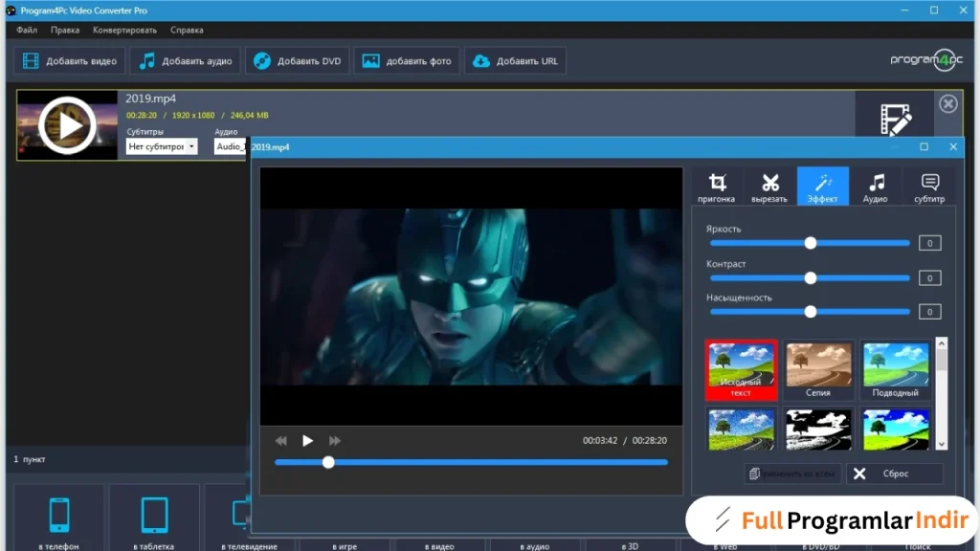Click the 00:03:42 / 00:28:20 time readout
Image resolution: width=980 pixels, height=551 pixels.
[x=624, y=440]
